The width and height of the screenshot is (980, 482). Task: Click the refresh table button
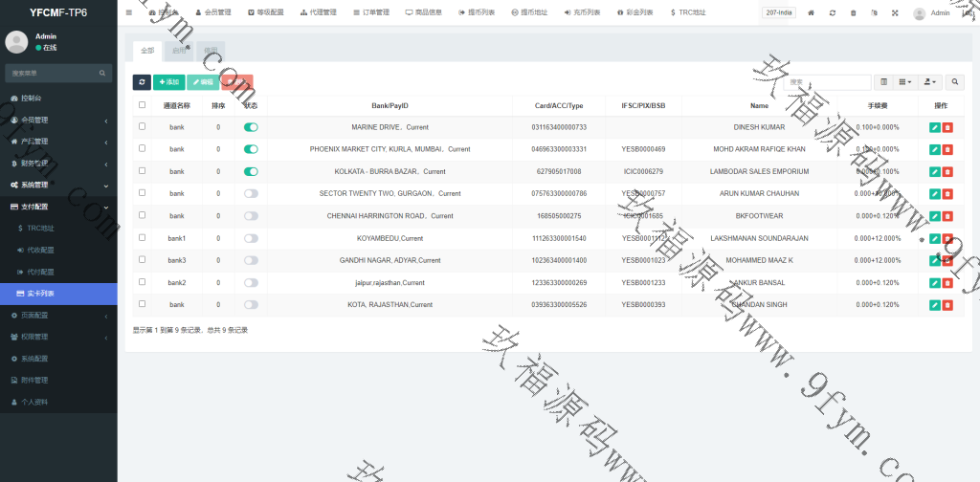142,83
